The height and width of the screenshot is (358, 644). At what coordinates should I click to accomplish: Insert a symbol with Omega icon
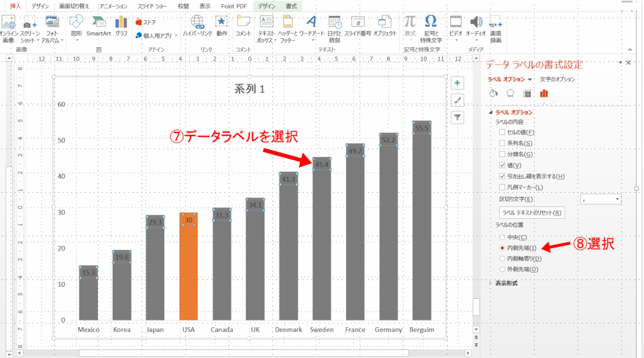coord(431,29)
